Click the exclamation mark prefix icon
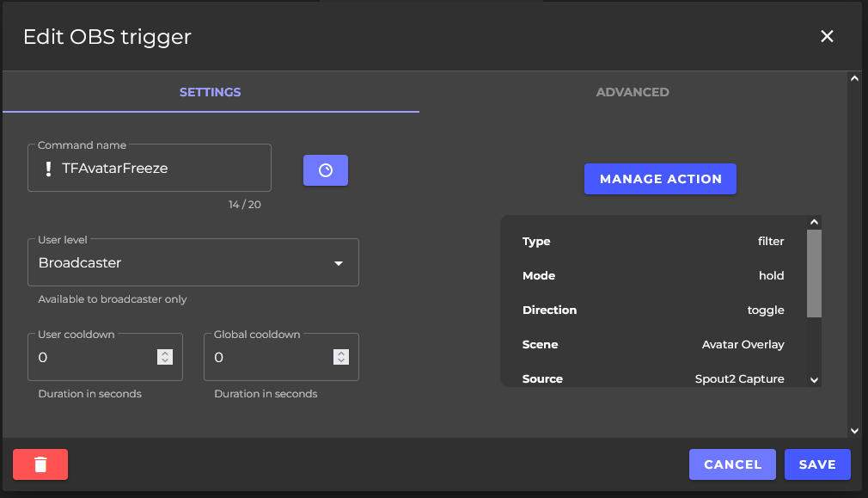The image size is (868, 498). [49, 169]
